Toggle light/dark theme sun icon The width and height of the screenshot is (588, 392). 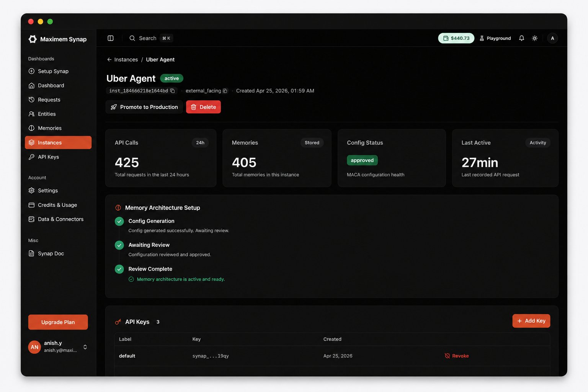click(x=535, y=38)
